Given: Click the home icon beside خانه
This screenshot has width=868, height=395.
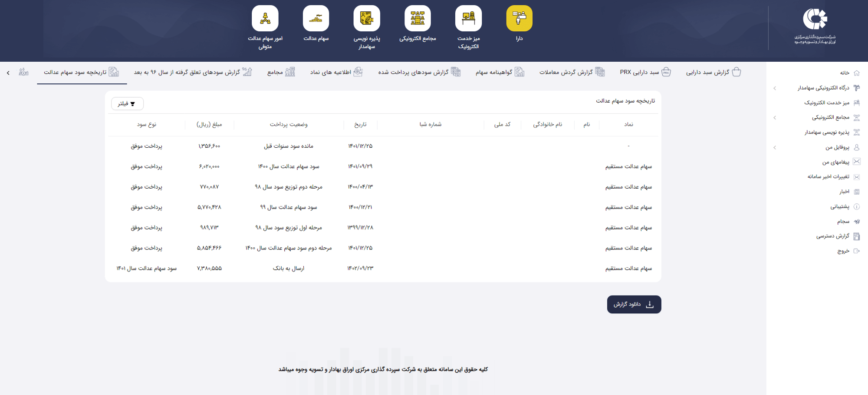Looking at the screenshot, I should 857,73.
